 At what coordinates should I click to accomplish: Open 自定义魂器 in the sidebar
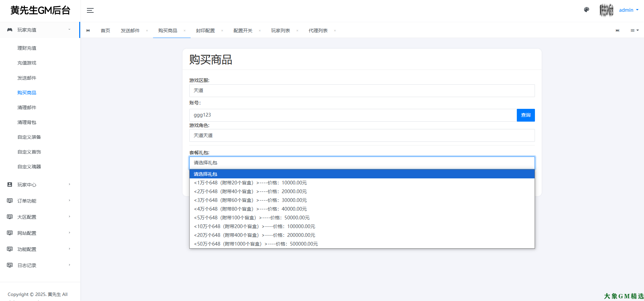coord(29,167)
